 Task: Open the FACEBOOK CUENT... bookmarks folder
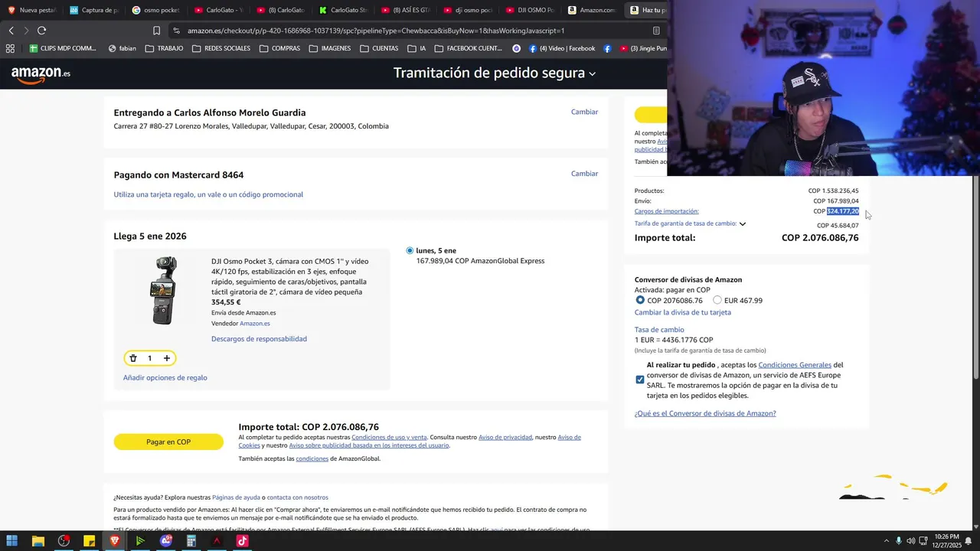click(468, 48)
